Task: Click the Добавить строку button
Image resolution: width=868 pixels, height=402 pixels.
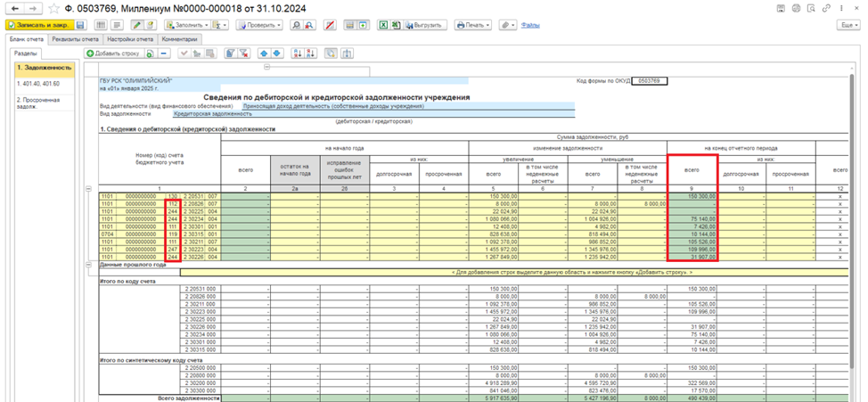Action: [x=113, y=53]
